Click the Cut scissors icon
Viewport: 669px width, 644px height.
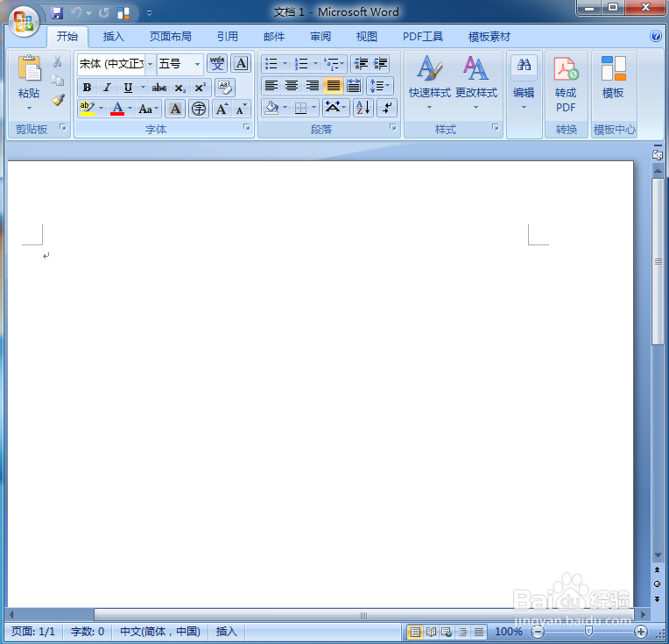(x=57, y=61)
